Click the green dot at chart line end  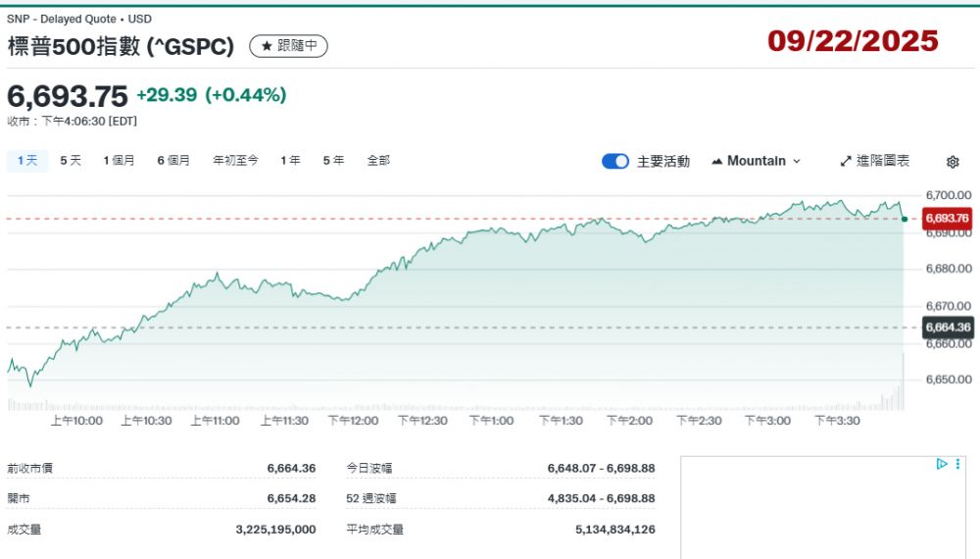pyautogui.click(x=904, y=219)
